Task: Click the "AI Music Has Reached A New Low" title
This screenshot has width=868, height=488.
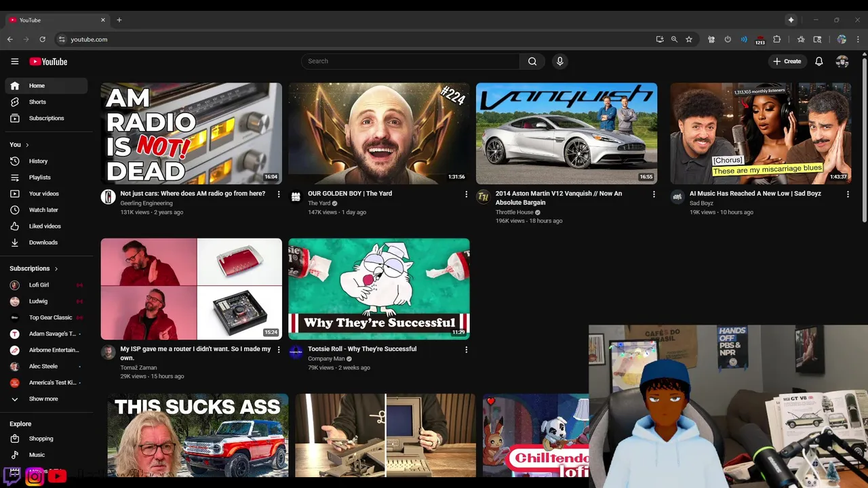Action: pyautogui.click(x=755, y=194)
